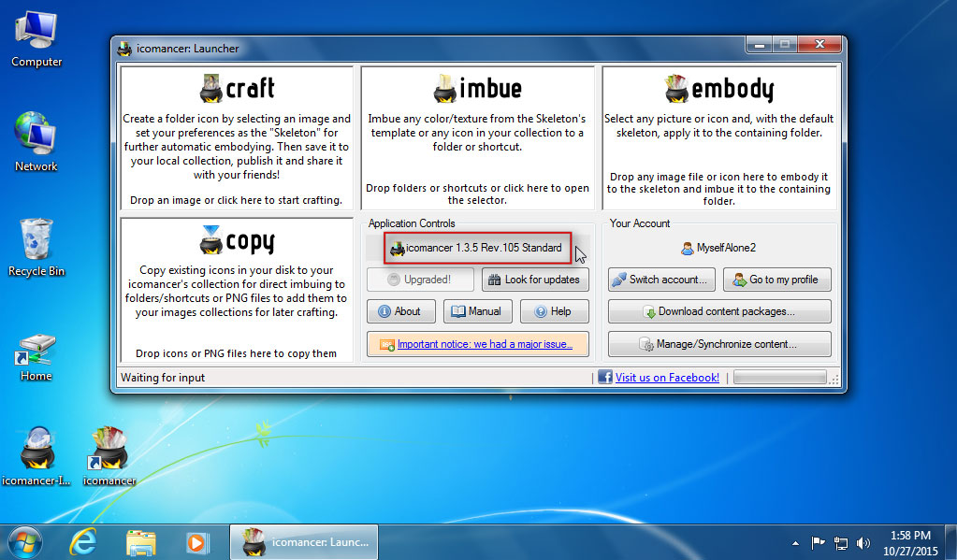Viewport: 957px width, 560px height.
Task: Click the MyselfAlone2 user avatar icon
Action: 688,248
